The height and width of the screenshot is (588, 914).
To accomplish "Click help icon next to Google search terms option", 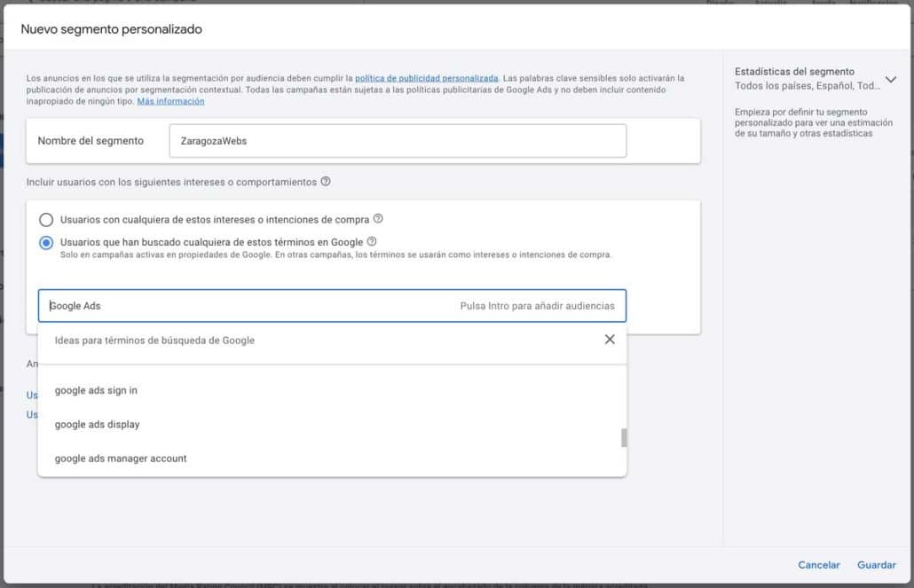I will pyautogui.click(x=372, y=241).
